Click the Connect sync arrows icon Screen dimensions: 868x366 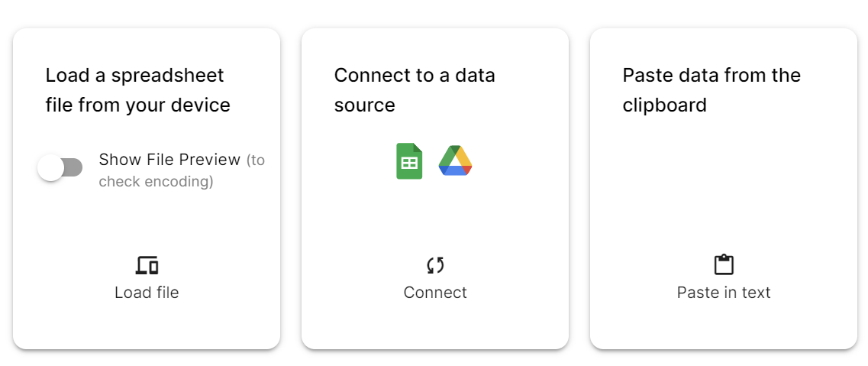coord(435,266)
